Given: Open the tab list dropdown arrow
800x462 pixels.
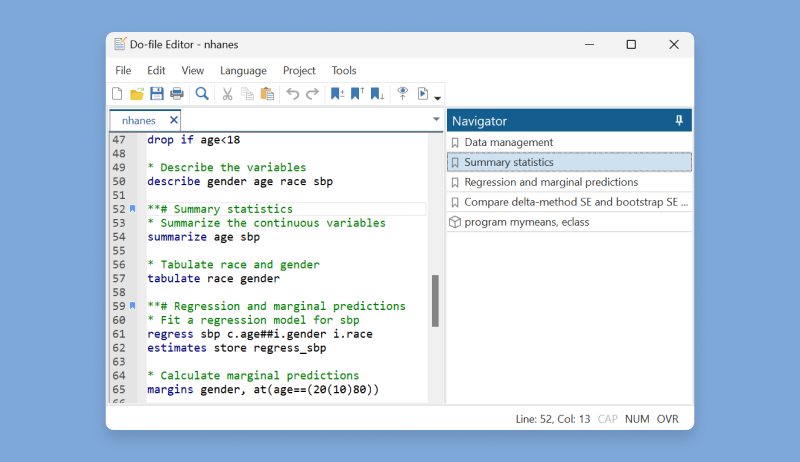Looking at the screenshot, I should coord(435,120).
